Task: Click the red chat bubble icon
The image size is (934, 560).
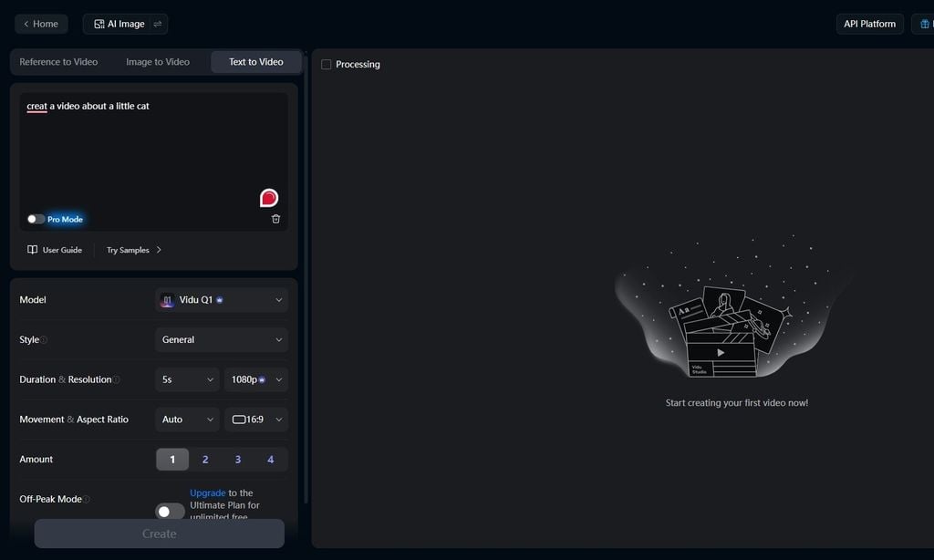Action: coord(268,198)
